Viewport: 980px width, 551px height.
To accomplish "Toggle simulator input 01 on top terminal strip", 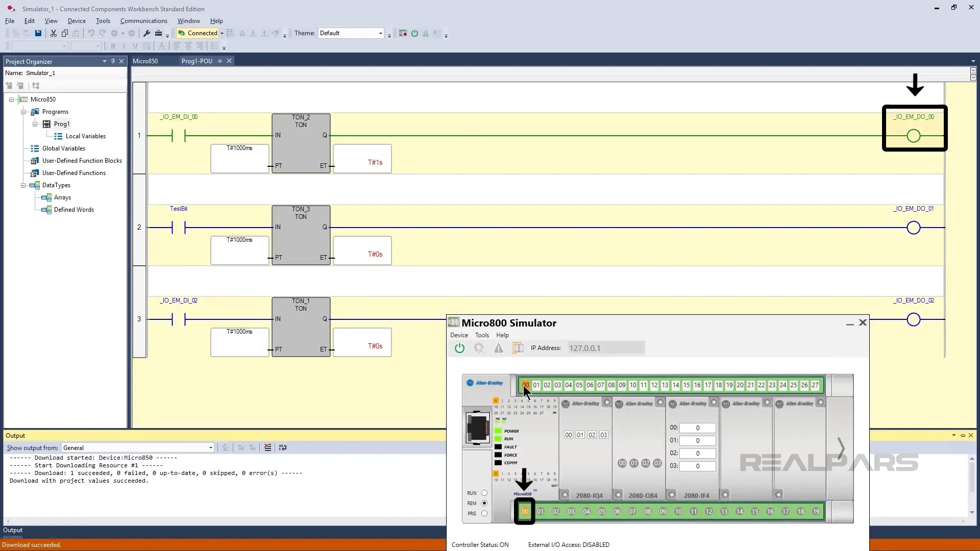I will [536, 385].
